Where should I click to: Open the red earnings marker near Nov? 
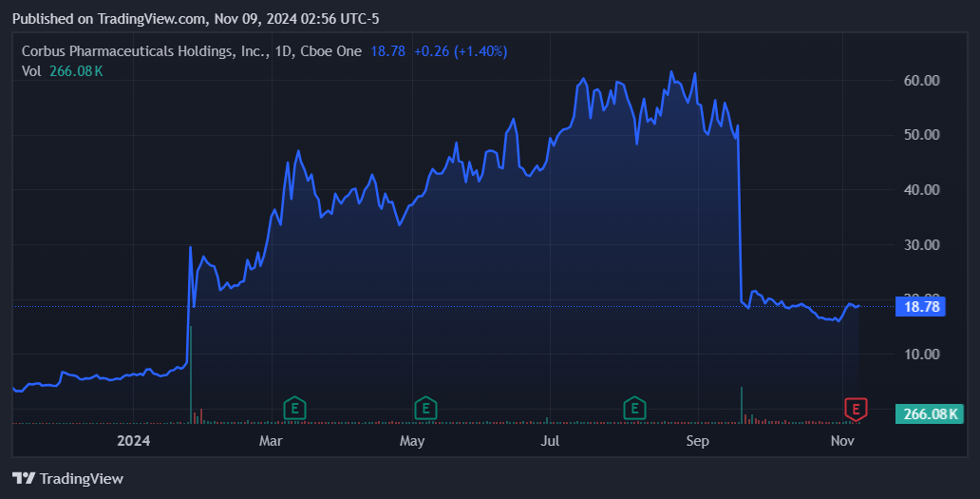click(857, 409)
